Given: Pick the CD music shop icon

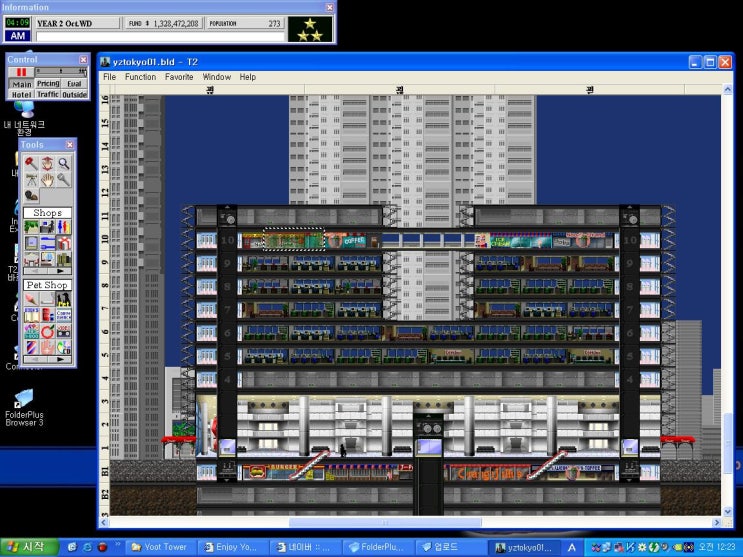Looking at the screenshot, I should click(63, 347).
